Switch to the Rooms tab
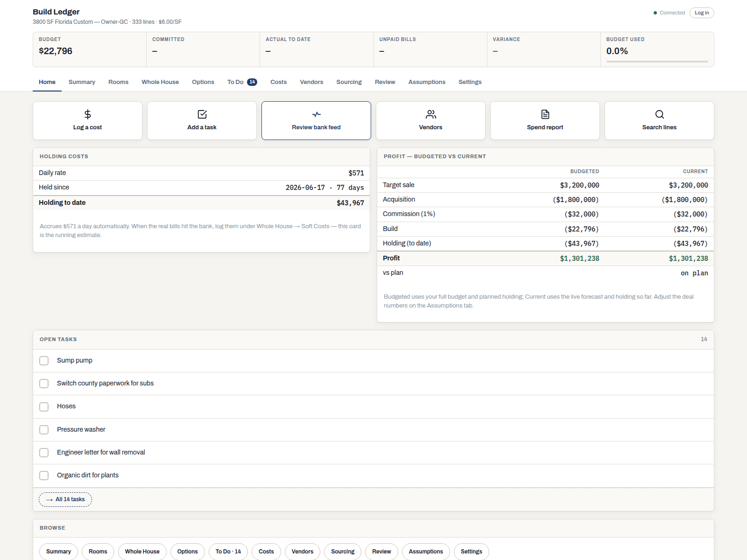 [x=118, y=82]
